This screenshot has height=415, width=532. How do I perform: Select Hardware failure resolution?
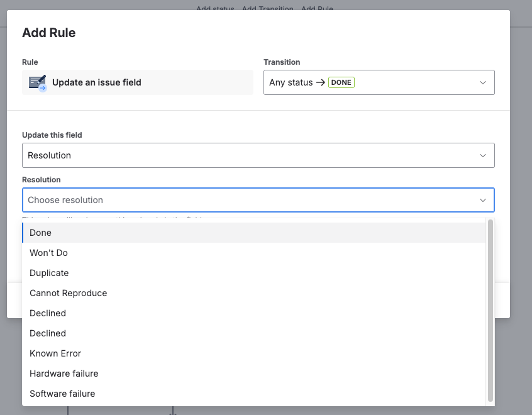tap(64, 373)
